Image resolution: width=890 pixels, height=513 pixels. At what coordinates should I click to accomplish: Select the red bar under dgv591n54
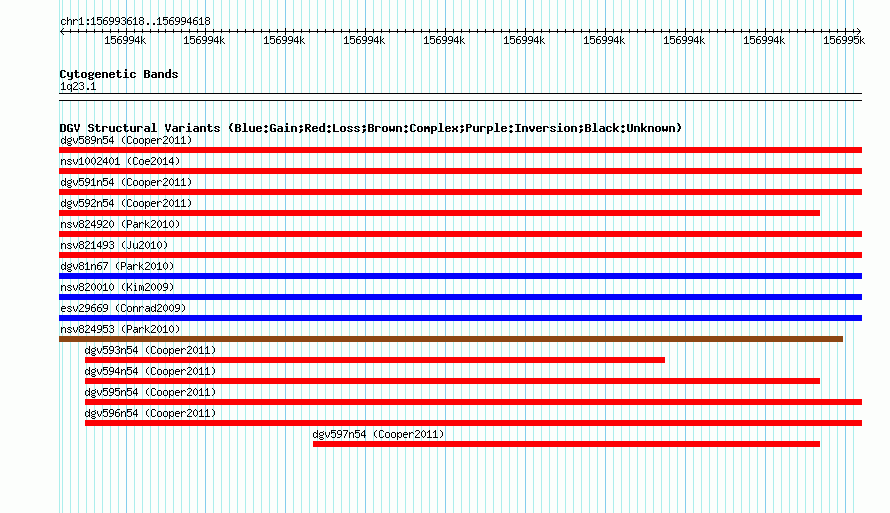tap(460, 192)
